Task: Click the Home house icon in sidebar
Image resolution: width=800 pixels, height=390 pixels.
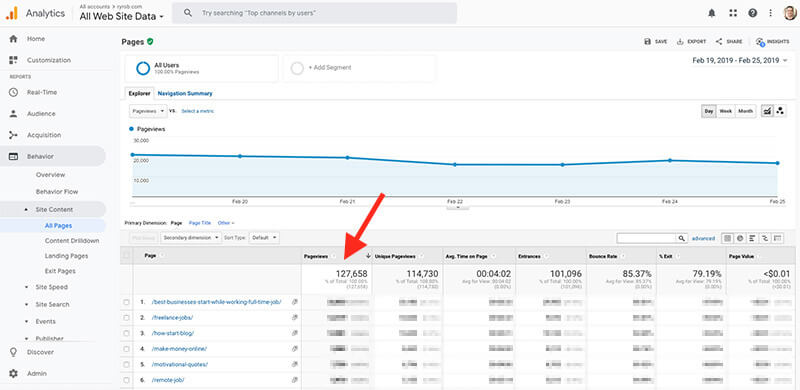Action: [x=13, y=39]
